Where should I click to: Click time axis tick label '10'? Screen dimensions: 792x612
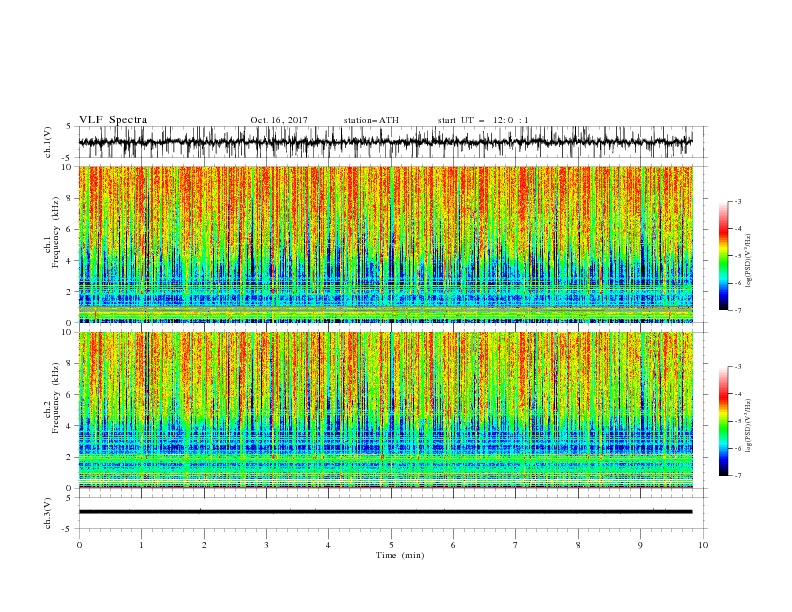coord(703,545)
